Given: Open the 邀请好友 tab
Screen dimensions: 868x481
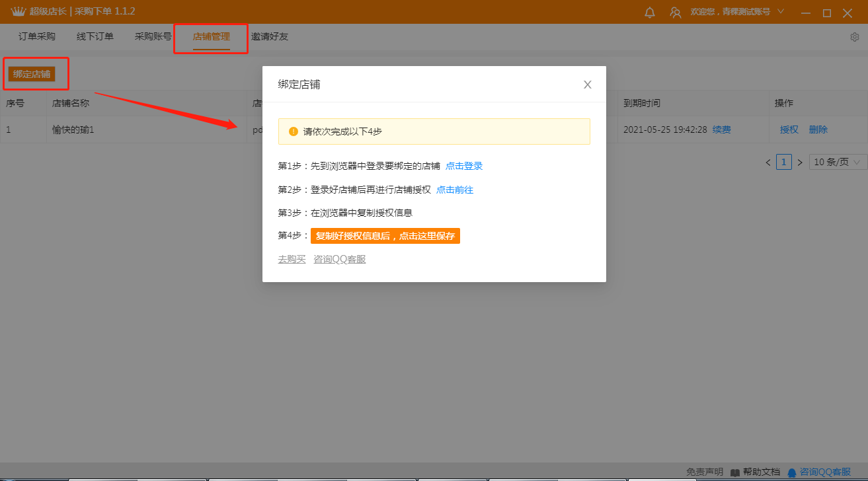Looking at the screenshot, I should [270, 37].
